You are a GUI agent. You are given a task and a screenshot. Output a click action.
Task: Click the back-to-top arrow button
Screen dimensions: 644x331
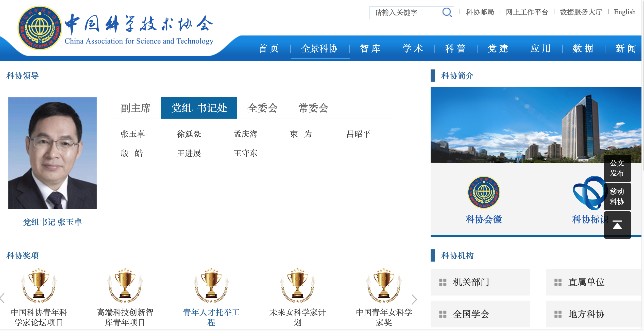point(617,225)
